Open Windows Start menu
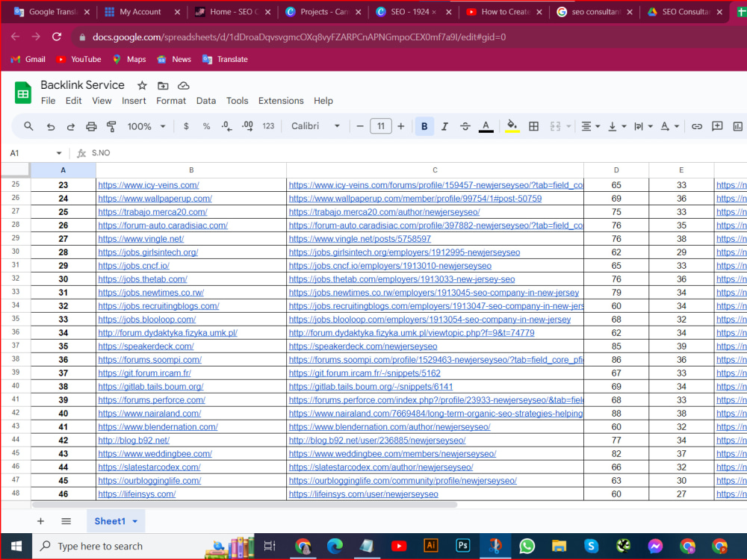This screenshot has height=560, width=747. click(16, 547)
